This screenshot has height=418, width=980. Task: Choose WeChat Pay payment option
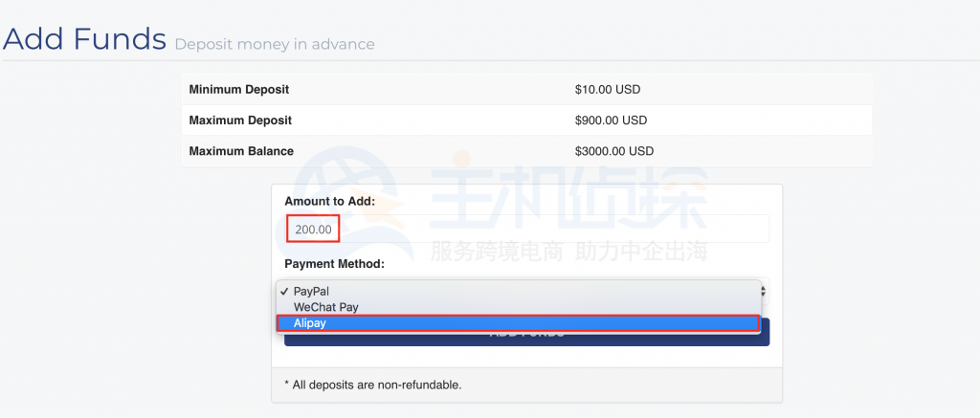(x=326, y=307)
